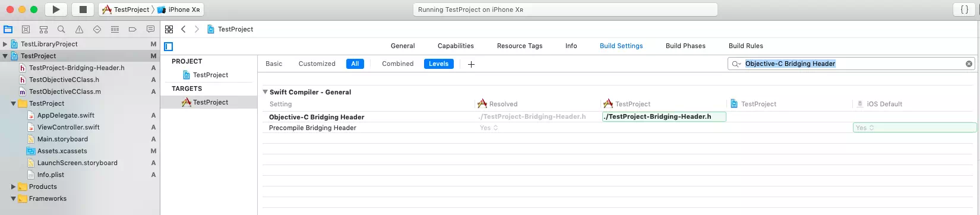
Task: Open the Source Control navigator
Action: [26, 29]
